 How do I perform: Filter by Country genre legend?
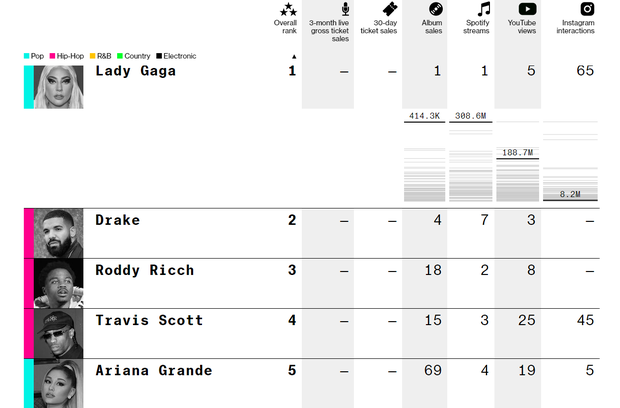pyautogui.click(x=134, y=56)
